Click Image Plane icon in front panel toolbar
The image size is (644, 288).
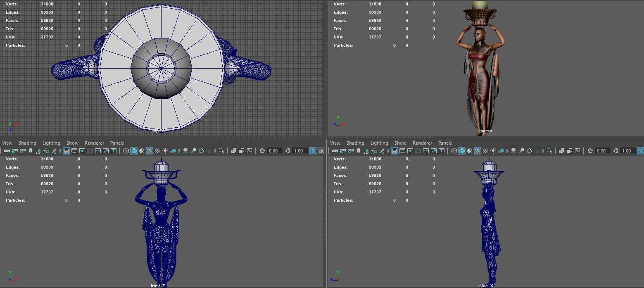[x=38, y=151]
